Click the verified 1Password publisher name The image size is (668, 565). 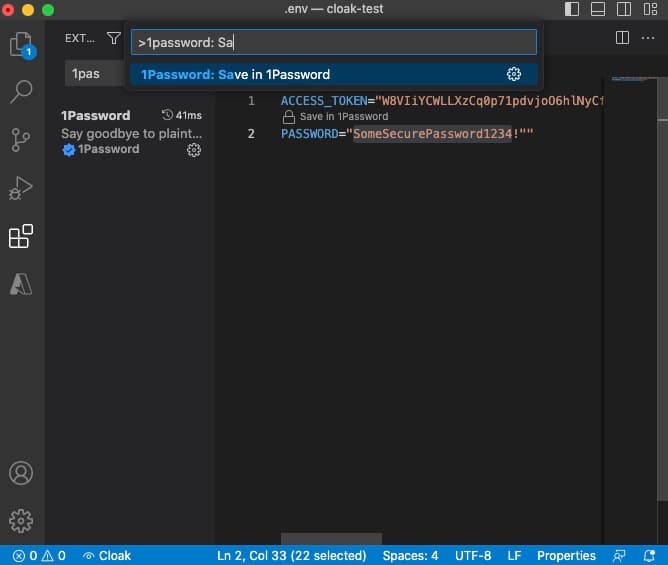pos(109,149)
